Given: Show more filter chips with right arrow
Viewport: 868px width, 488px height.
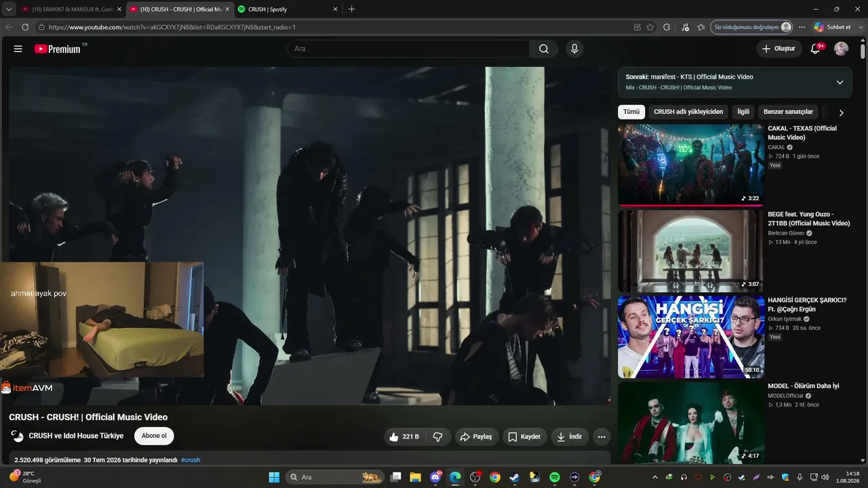Looking at the screenshot, I should [841, 113].
